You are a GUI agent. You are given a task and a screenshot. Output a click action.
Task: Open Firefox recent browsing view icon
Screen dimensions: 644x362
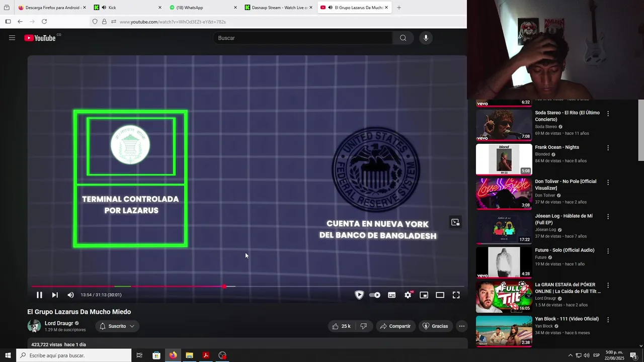[7, 8]
